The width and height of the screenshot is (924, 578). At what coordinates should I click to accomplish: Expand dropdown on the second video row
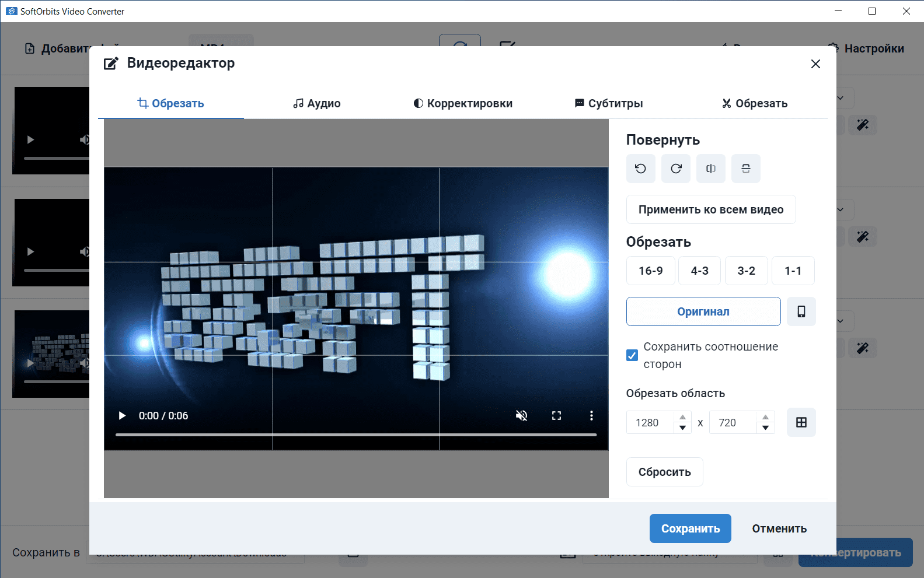point(841,209)
